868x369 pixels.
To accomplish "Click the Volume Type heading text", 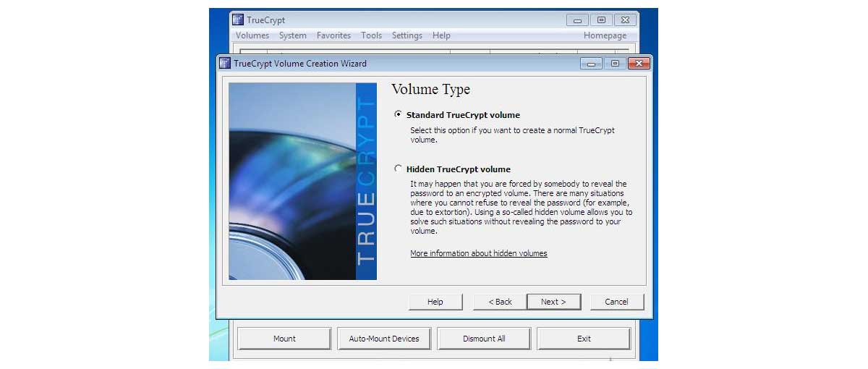I will 430,90.
